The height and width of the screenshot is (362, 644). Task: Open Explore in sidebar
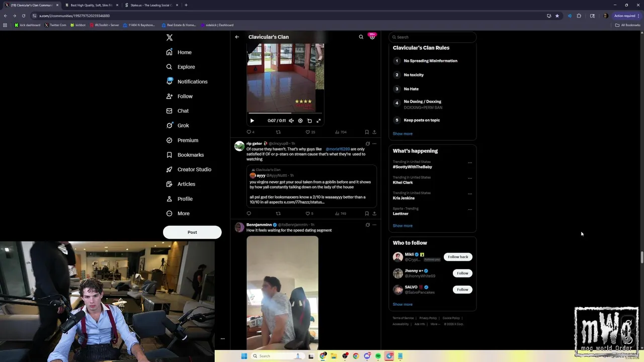point(180,67)
